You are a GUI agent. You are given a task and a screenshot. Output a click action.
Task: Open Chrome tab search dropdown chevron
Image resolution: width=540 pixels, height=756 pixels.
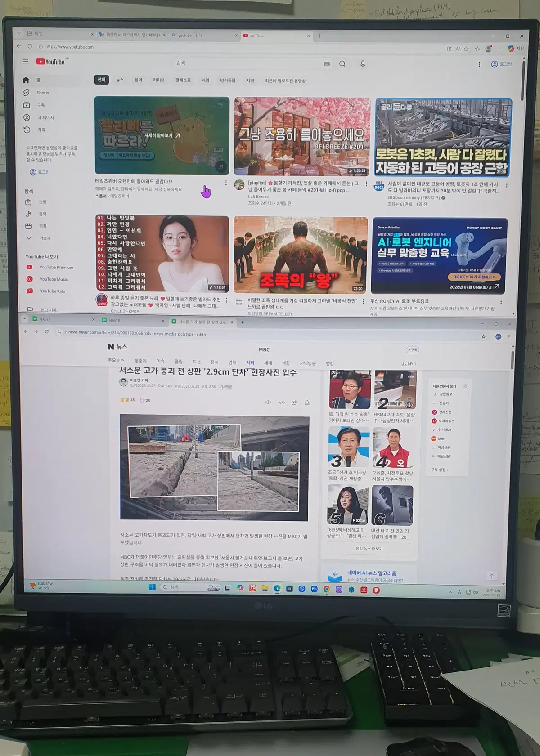pos(24,318)
